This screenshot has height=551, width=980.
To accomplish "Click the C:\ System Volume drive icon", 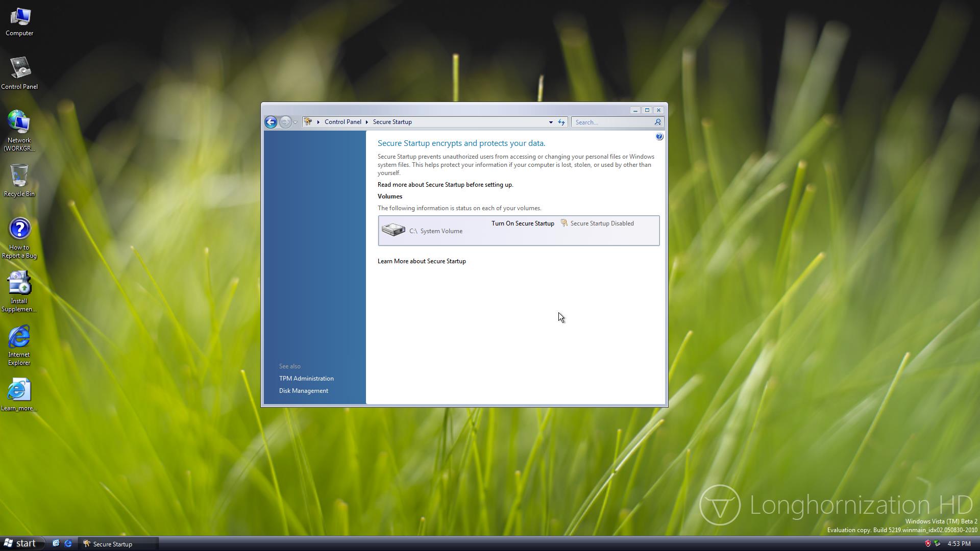I will 393,230.
